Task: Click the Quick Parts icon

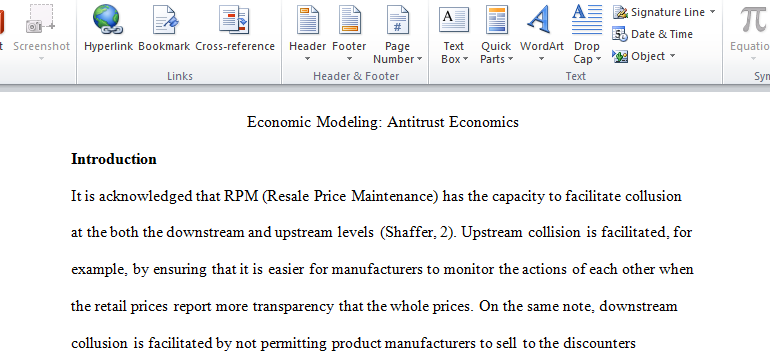Action: pos(496,20)
